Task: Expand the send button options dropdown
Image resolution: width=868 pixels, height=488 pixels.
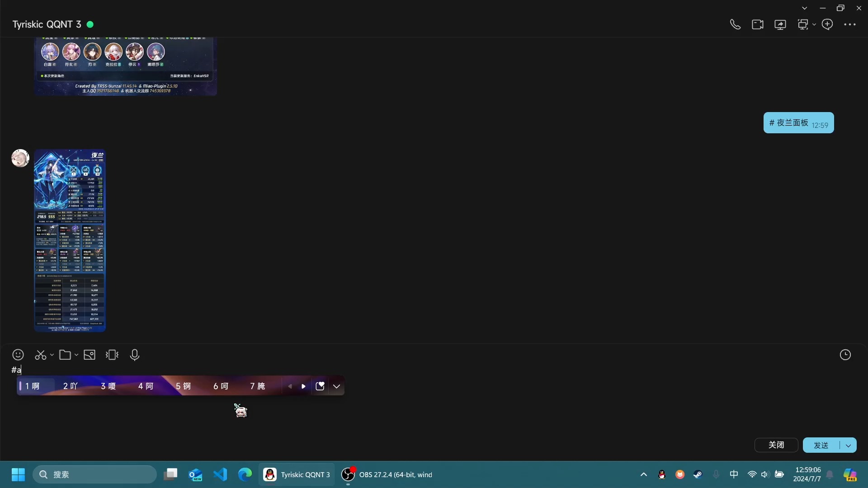Action: (x=848, y=446)
